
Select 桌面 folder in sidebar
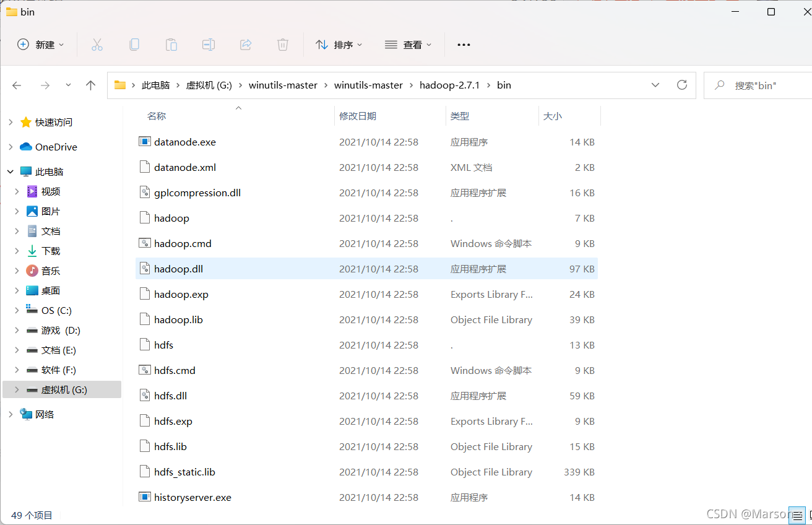tap(51, 291)
